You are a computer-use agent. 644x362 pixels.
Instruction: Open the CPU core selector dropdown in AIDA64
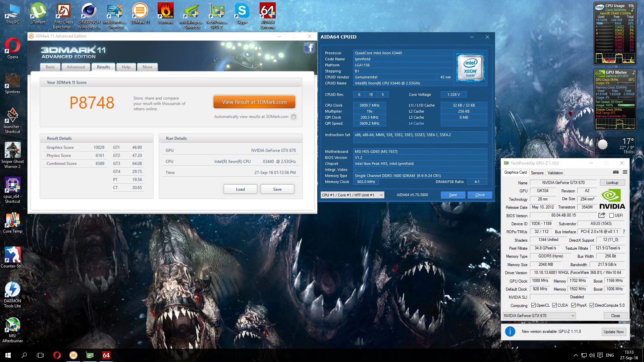[x=381, y=195]
